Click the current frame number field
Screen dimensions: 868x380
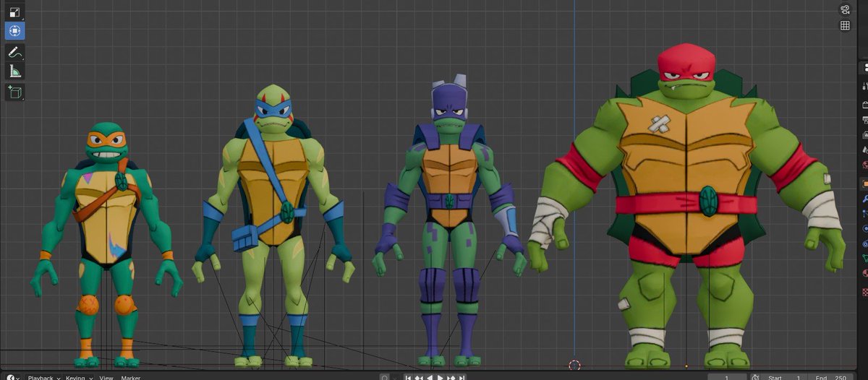(726, 377)
